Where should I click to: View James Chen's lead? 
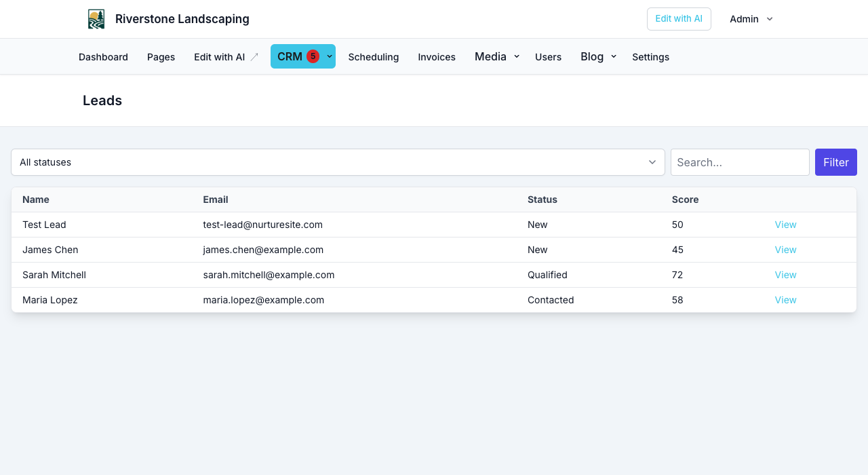click(785, 250)
